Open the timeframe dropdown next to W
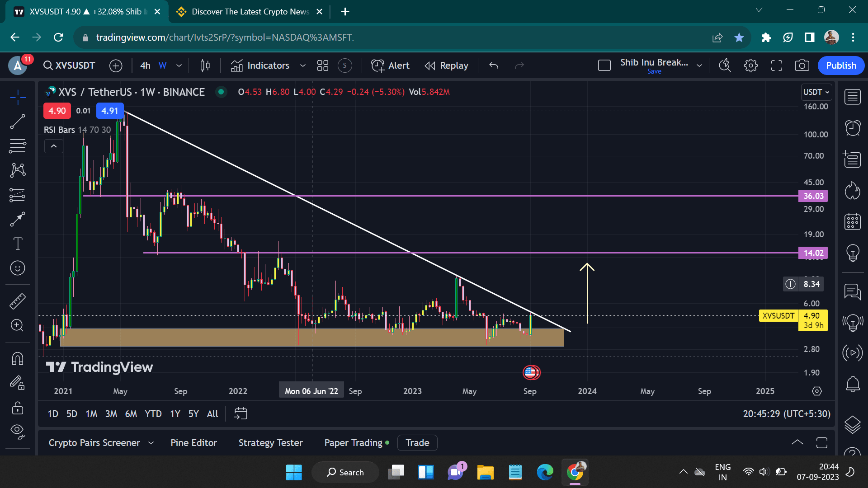The height and width of the screenshot is (488, 868). [179, 66]
